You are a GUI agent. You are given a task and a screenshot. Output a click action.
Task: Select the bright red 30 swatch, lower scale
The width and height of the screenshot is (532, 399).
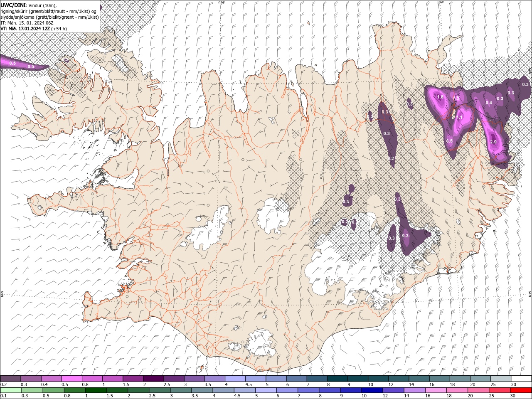(x=521, y=390)
